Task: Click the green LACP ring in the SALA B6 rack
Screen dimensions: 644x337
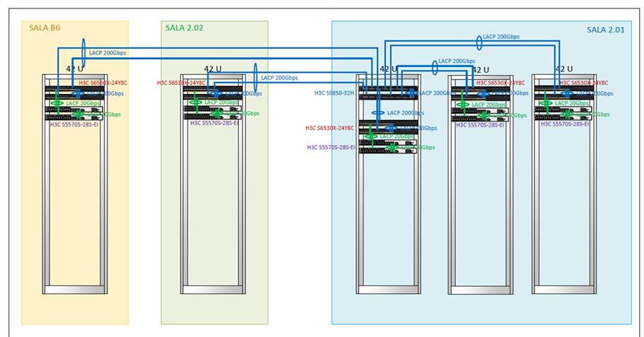Action: point(57,103)
